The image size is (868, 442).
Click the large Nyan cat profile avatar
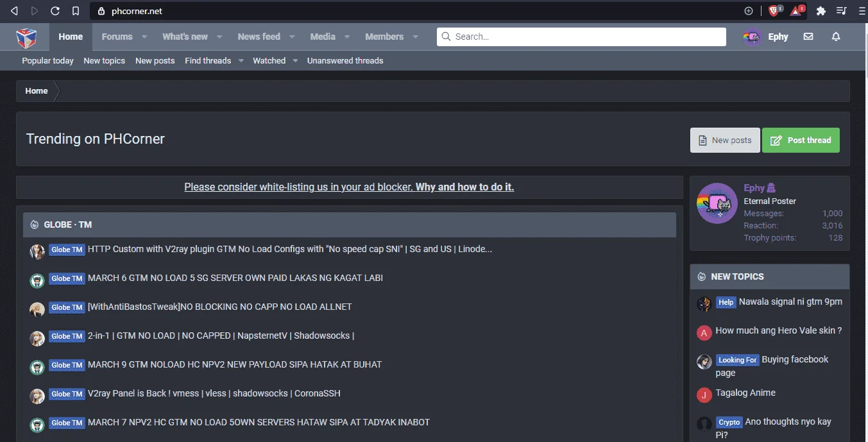717,203
